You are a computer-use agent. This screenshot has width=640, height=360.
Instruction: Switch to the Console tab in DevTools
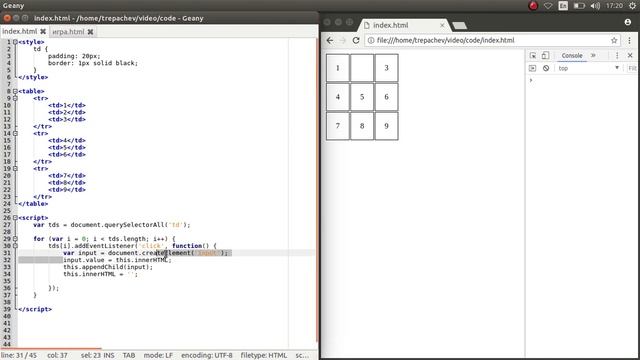click(572, 56)
